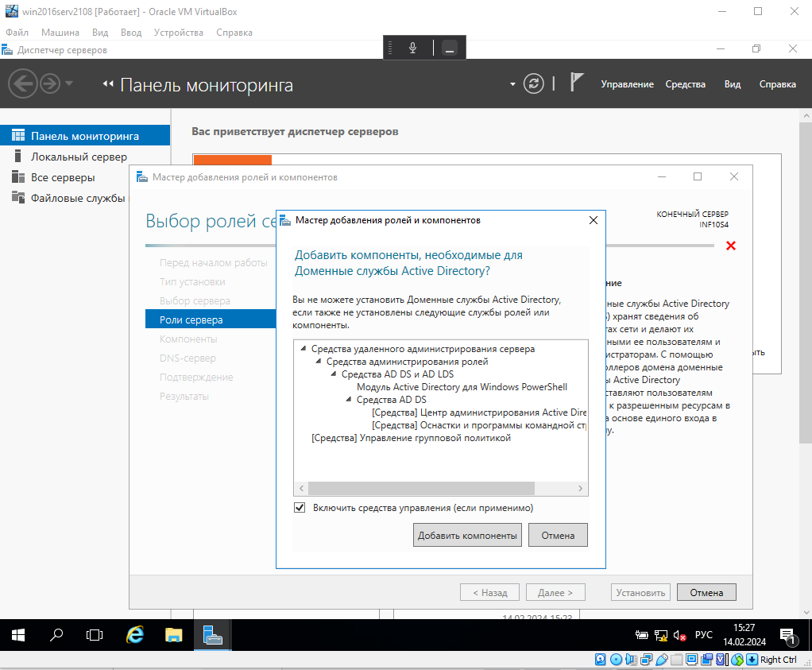
Task: Click the muted speaker tray icon
Action: tap(679, 635)
